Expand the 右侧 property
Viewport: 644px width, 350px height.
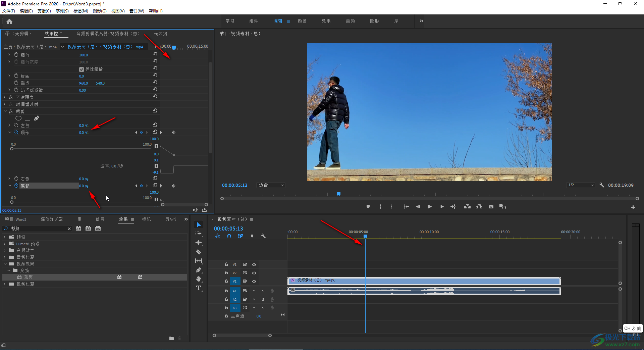coord(9,179)
